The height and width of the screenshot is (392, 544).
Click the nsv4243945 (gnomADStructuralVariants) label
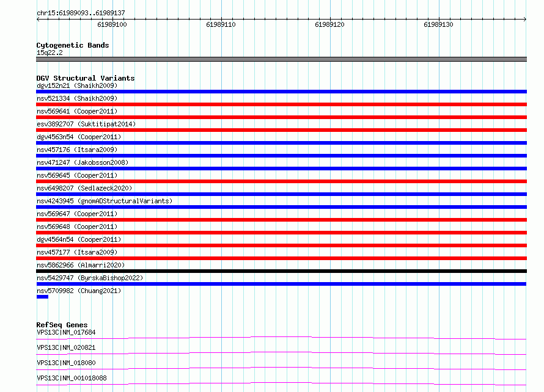[x=105, y=201]
